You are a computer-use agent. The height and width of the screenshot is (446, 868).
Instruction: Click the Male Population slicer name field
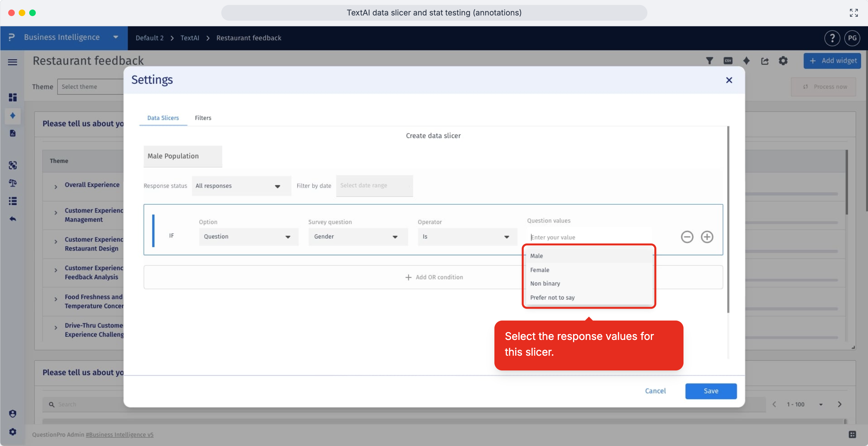pyautogui.click(x=183, y=156)
